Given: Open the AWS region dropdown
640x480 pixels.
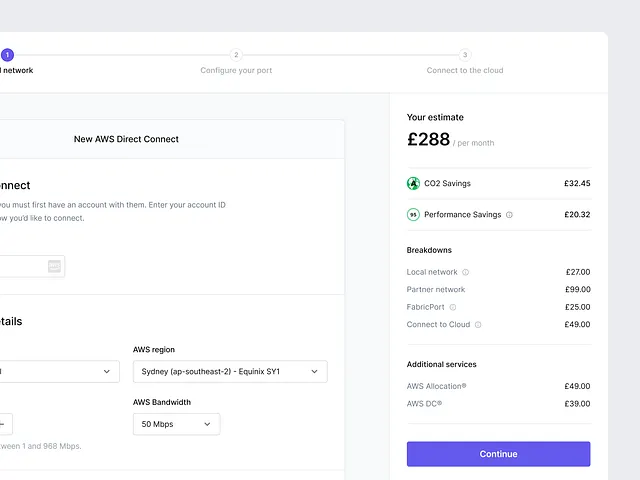Looking at the screenshot, I should click(230, 372).
